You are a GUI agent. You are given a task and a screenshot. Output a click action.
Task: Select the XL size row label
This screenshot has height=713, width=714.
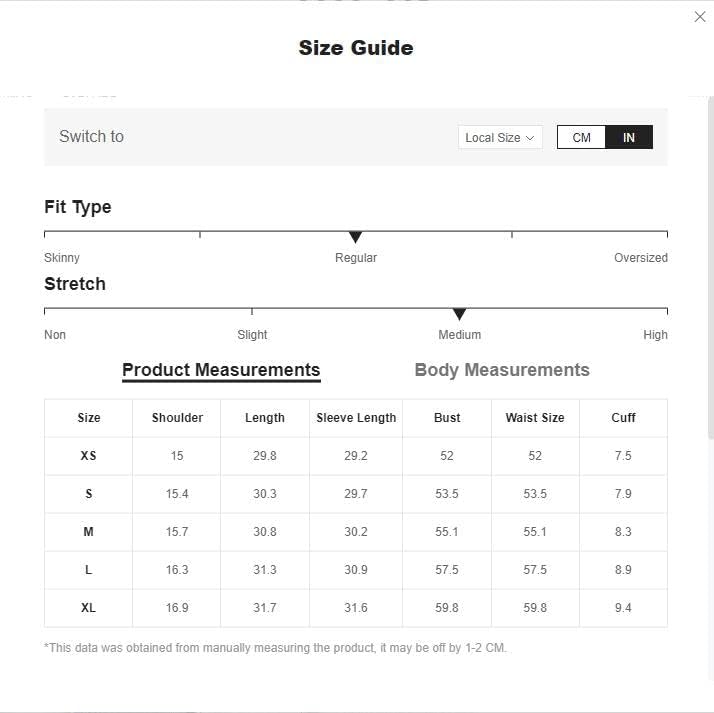pyautogui.click(x=89, y=608)
